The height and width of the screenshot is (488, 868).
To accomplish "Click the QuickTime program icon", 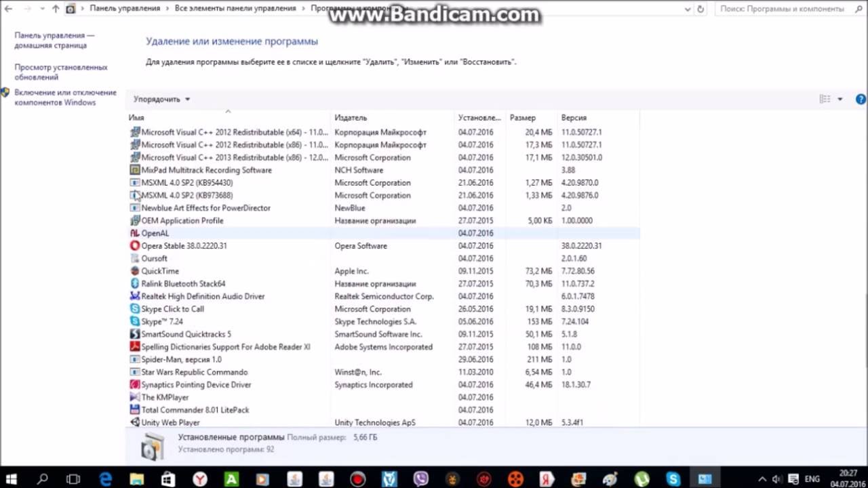I will (x=134, y=271).
